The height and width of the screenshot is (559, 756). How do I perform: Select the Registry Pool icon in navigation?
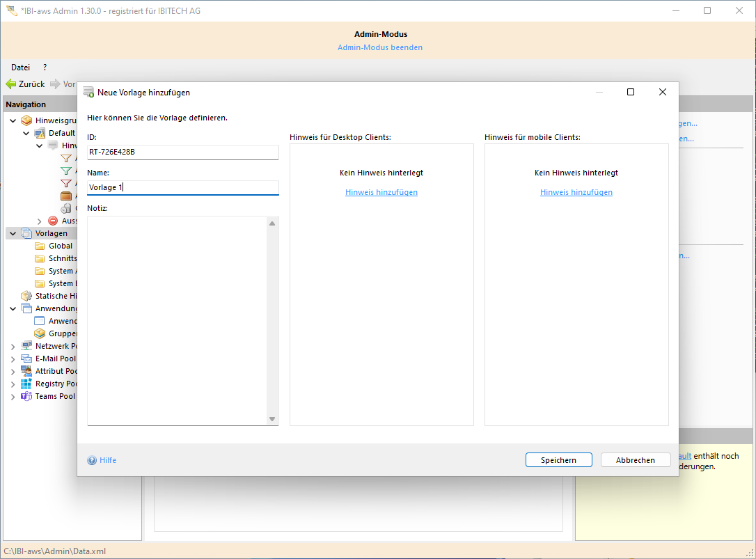coord(26,384)
